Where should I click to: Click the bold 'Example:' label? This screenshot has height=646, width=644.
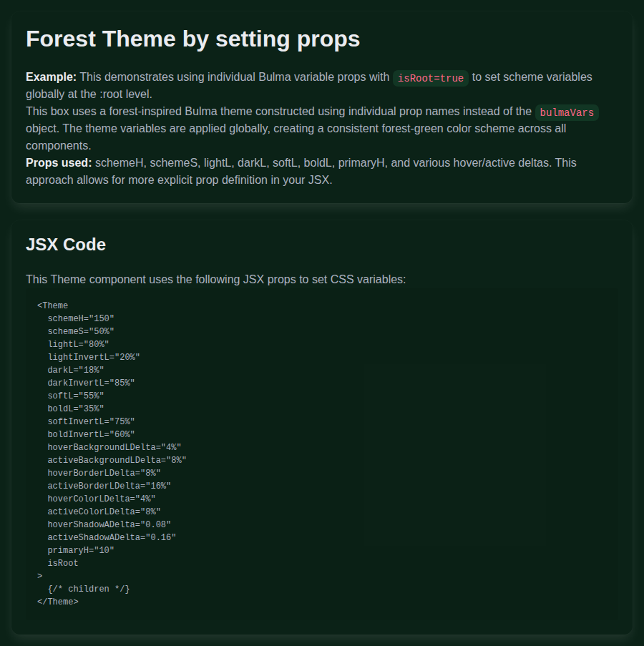pyautogui.click(x=51, y=77)
